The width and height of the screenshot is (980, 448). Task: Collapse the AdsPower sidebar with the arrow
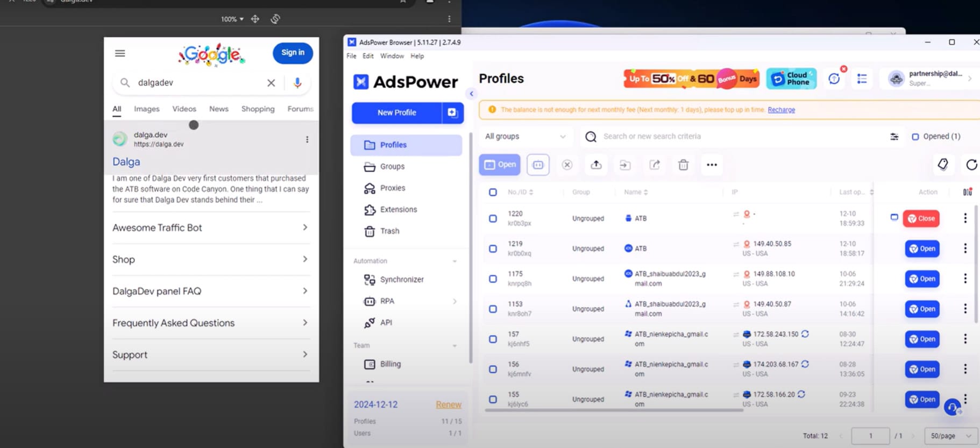(x=471, y=94)
